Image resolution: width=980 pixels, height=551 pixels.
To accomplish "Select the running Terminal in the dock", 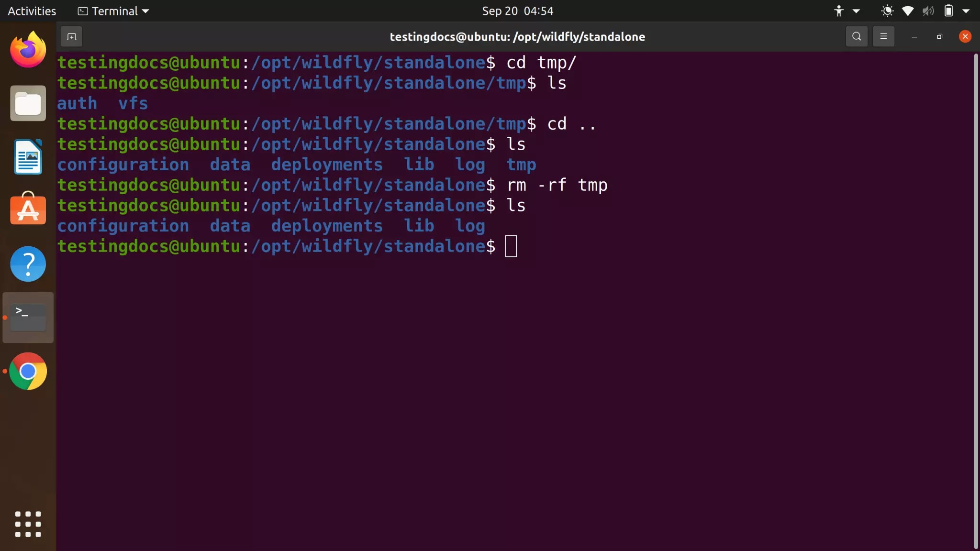I will [27, 317].
